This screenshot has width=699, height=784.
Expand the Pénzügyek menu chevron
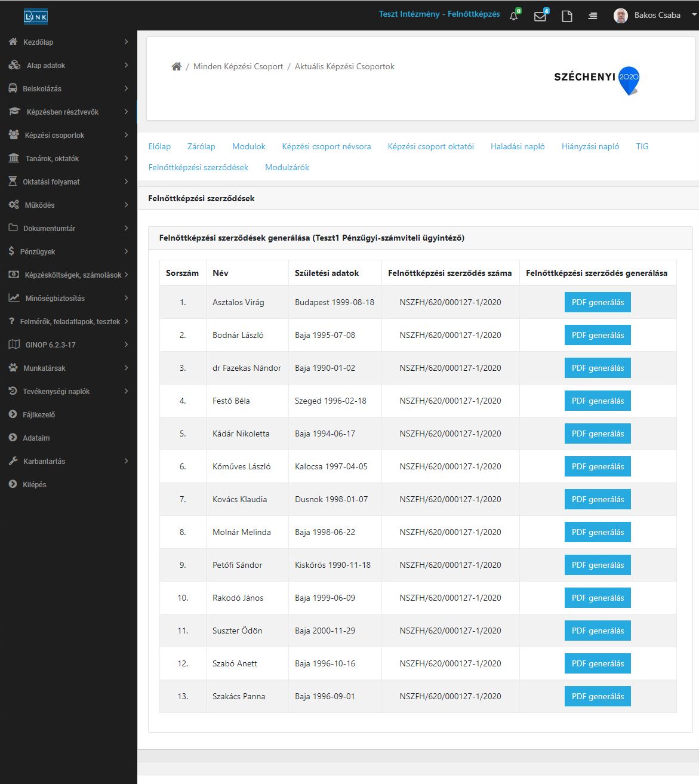pyautogui.click(x=126, y=251)
